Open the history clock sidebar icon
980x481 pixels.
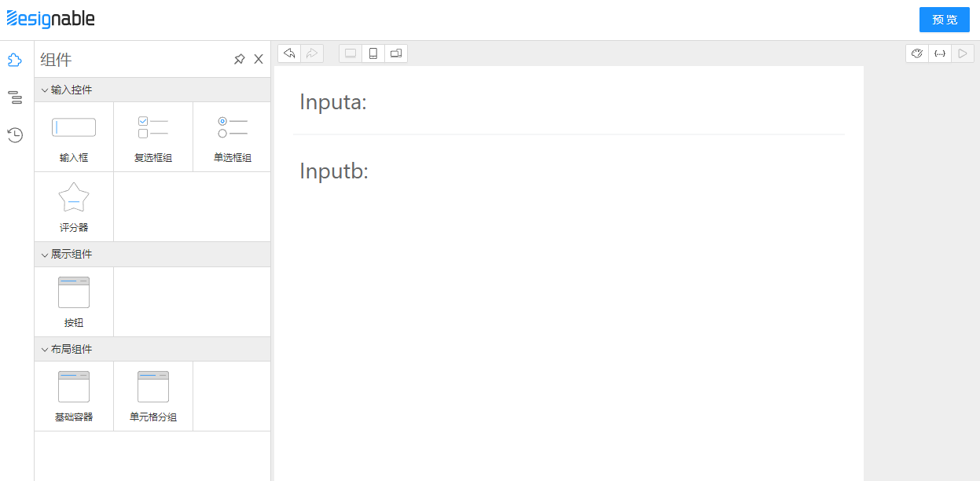click(15, 135)
